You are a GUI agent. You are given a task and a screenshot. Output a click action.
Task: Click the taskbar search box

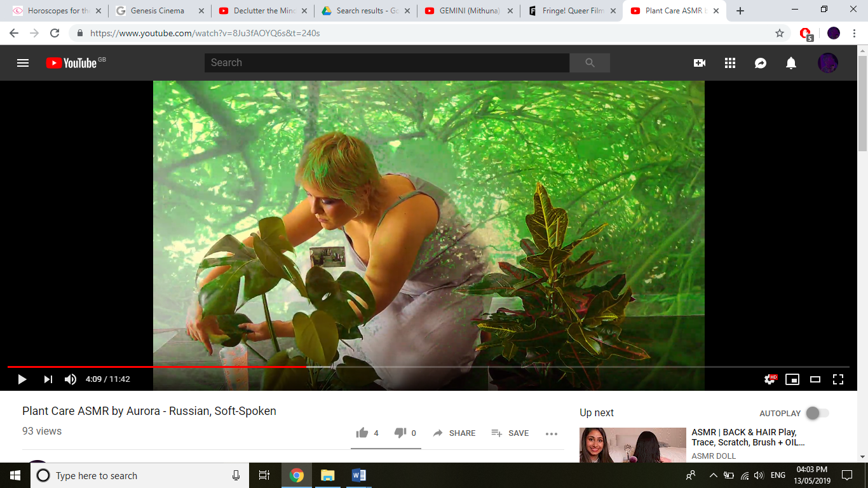[140, 475]
